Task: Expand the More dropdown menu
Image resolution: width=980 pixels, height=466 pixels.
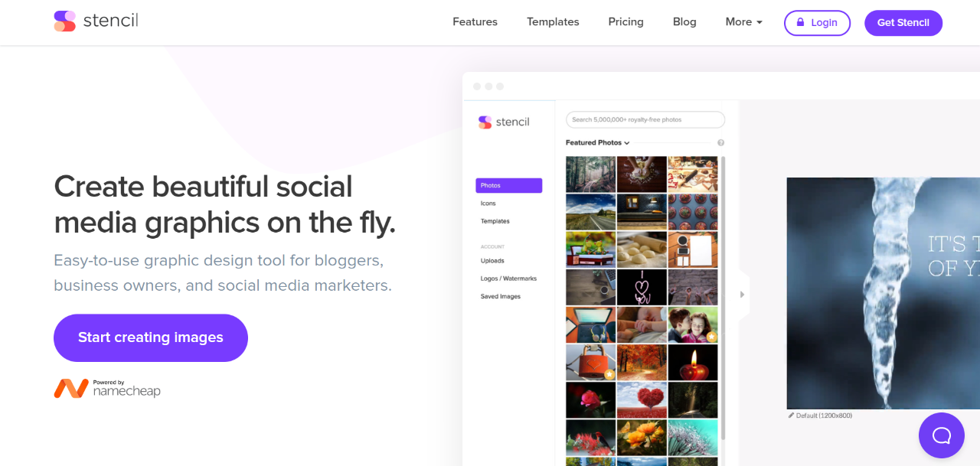Action: coord(743,22)
